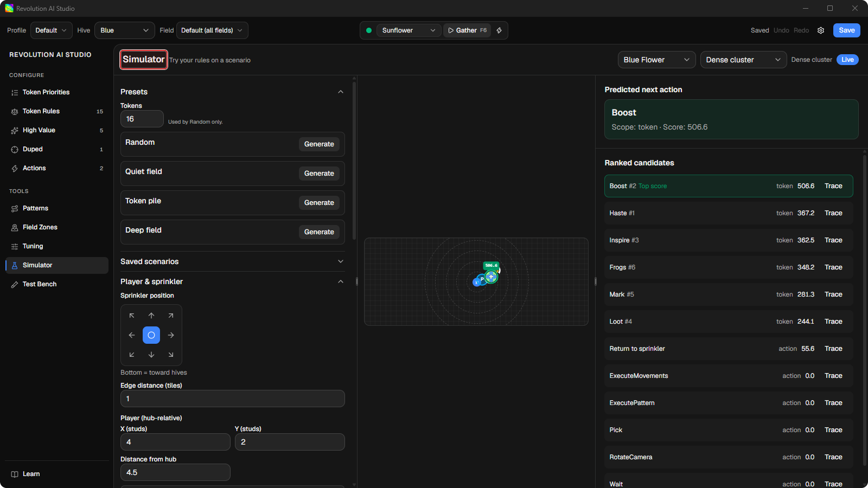The width and height of the screenshot is (868, 488).
Task: Click the Duped sidebar icon
Action: (15, 150)
